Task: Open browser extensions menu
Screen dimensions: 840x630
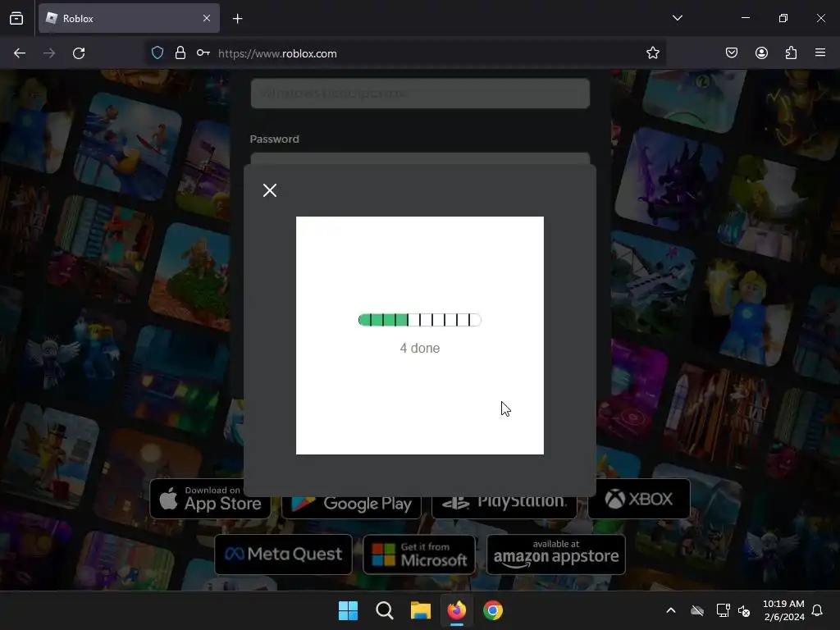Action: click(791, 52)
